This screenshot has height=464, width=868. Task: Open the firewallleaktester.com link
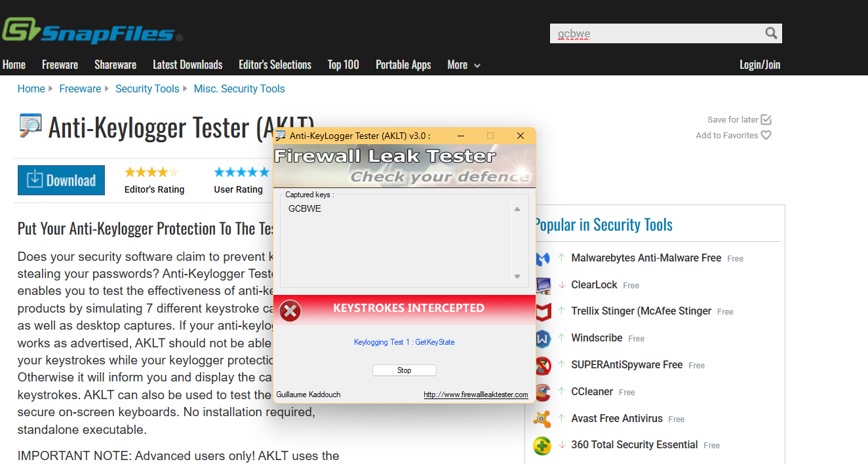click(x=476, y=395)
